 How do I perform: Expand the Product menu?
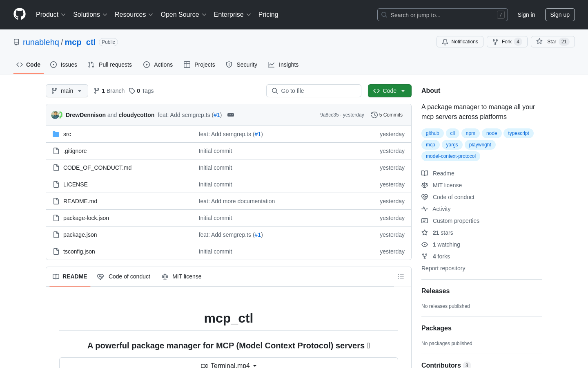[51, 15]
